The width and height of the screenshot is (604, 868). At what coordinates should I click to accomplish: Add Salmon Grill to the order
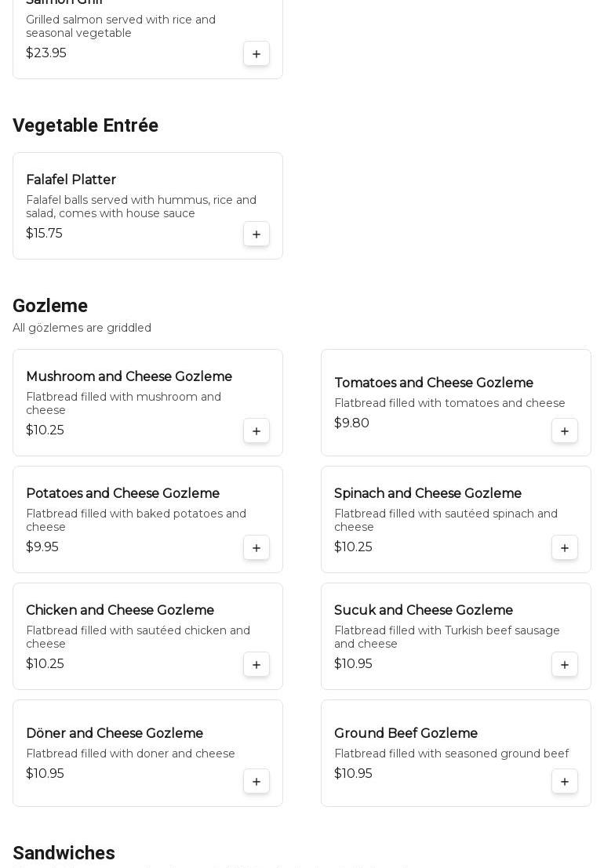click(257, 54)
